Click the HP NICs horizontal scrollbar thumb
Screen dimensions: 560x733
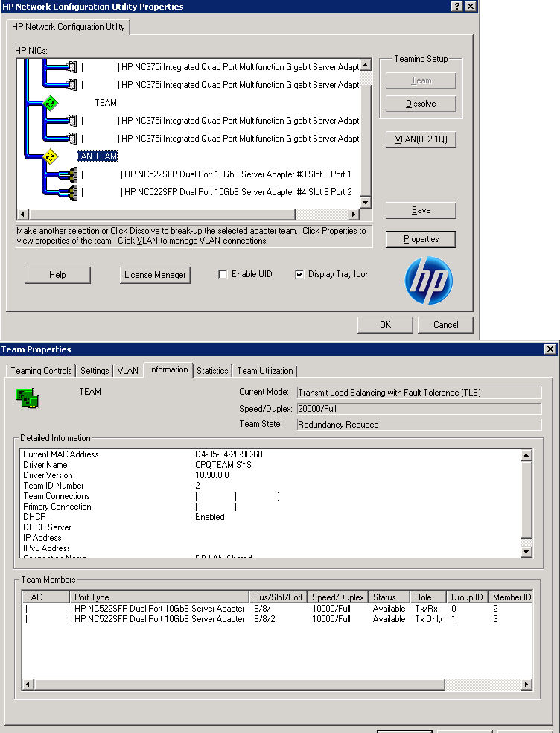tap(162, 214)
